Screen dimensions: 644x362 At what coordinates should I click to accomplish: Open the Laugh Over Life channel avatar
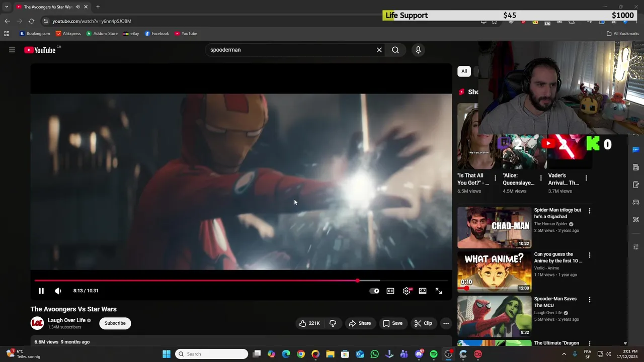coord(37,323)
